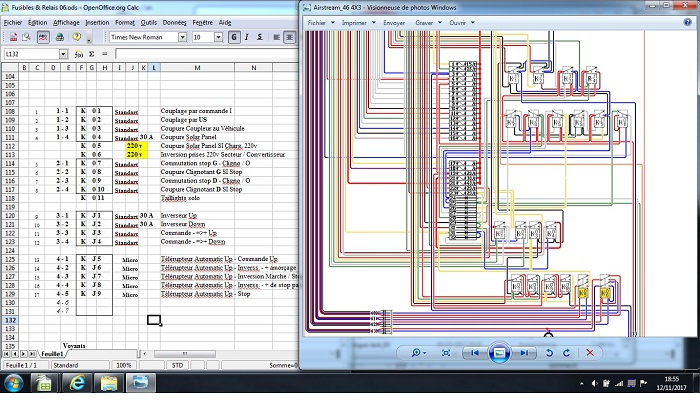Viewport: 700px width, 413px height.
Task: Select the feuille1 sheet tab
Action: pos(52,354)
